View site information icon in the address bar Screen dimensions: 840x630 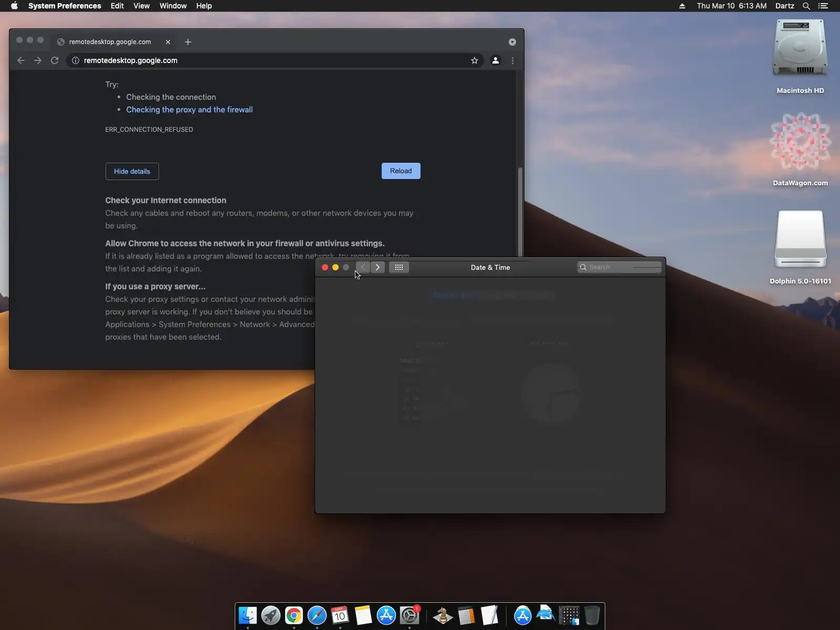76,60
